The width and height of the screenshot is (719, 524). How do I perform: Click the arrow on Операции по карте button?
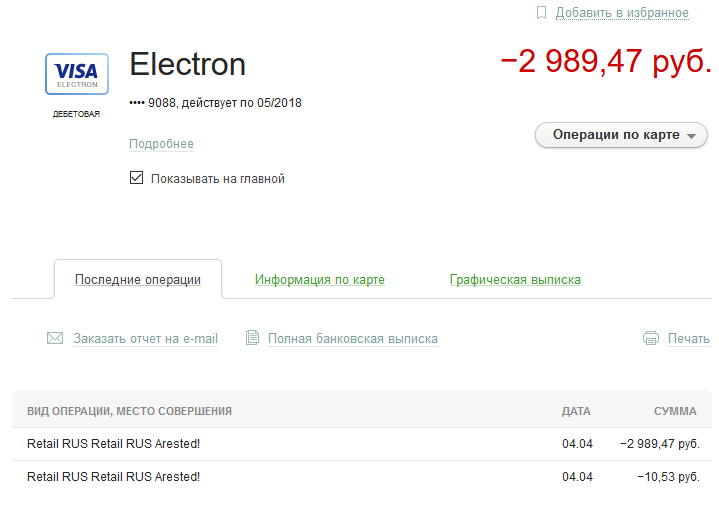coord(691,136)
